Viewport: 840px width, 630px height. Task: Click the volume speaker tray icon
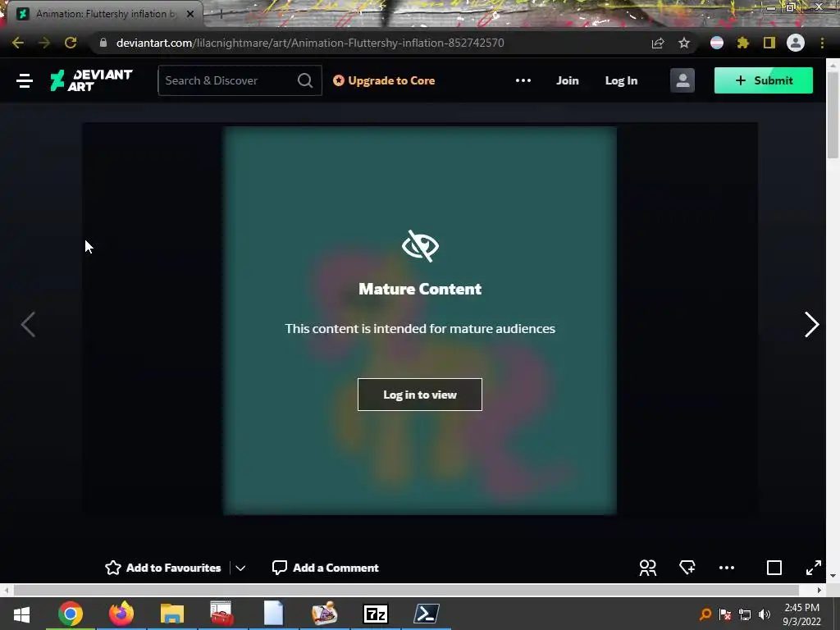[x=765, y=614]
